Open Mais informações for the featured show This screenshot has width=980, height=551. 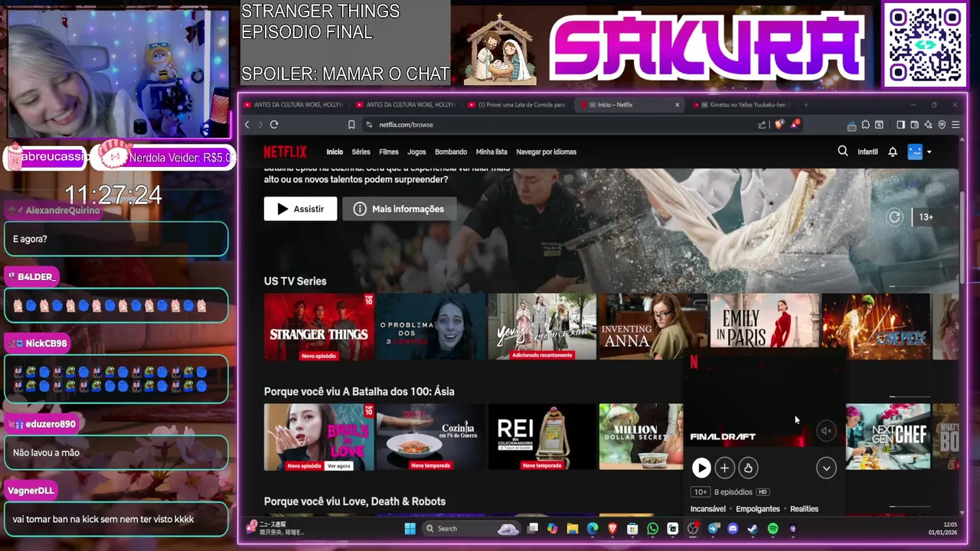(x=399, y=209)
